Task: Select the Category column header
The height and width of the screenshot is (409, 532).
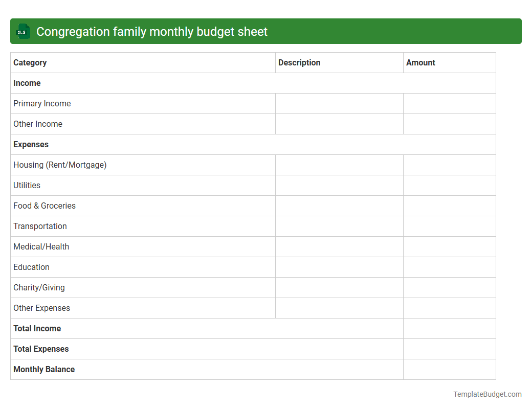Action: [30, 62]
